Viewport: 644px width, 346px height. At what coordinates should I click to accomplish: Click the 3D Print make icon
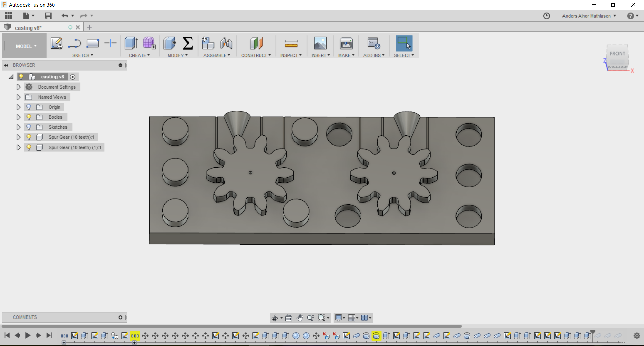click(x=346, y=43)
